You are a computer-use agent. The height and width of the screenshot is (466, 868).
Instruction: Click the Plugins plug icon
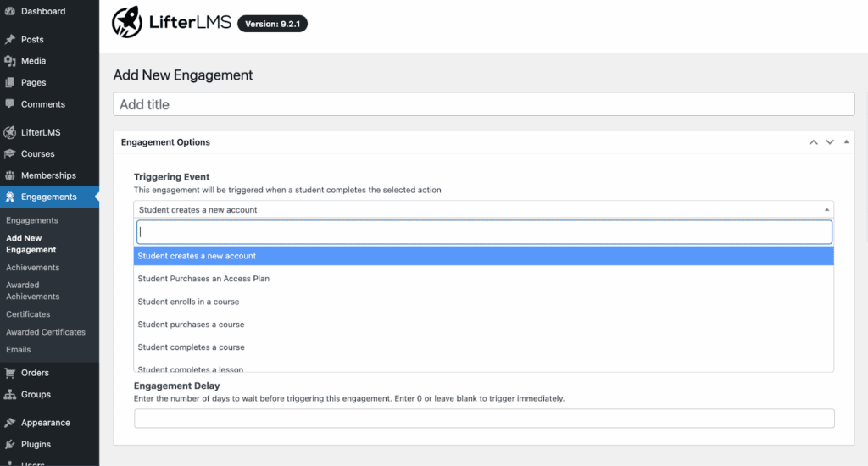coord(9,445)
